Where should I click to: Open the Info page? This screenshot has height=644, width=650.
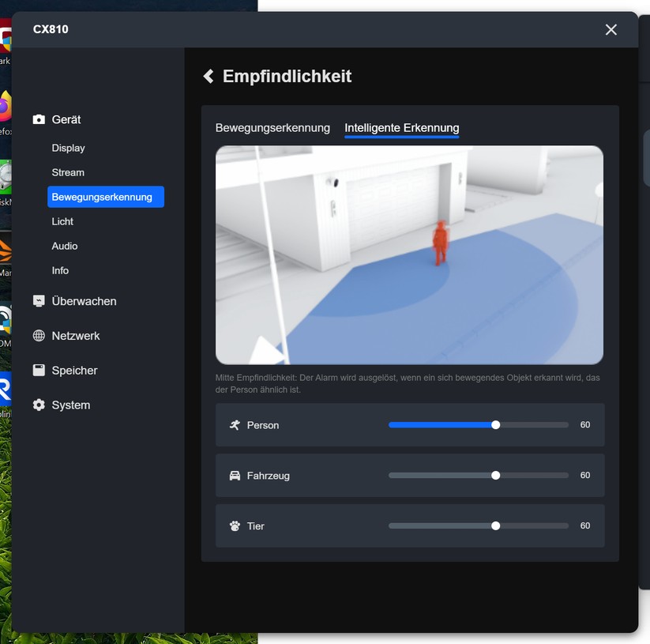tap(60, 270)
